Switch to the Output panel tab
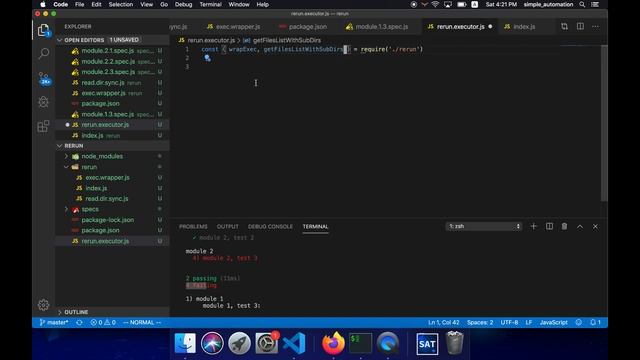 pos(227,227)
